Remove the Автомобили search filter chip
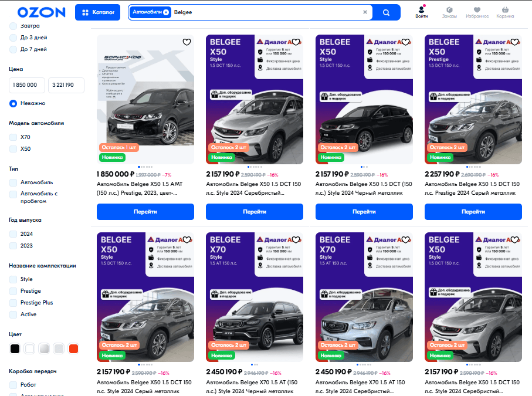The image size is (532, 396). tap(166, 12)
